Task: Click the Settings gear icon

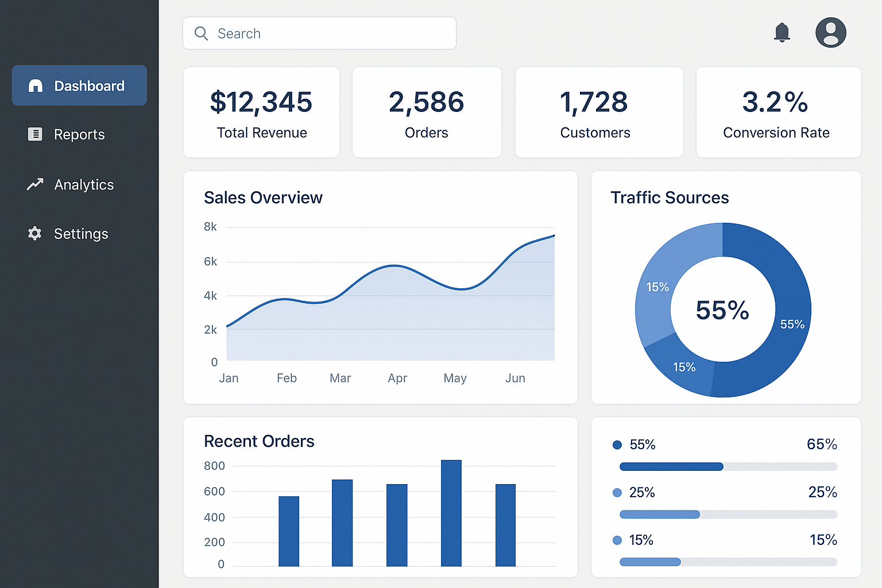Action: point(35,234)
